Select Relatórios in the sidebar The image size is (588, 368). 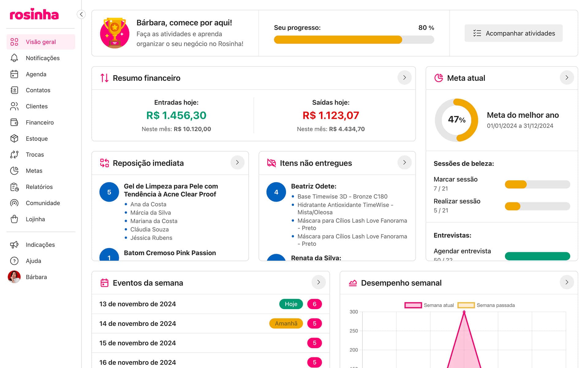(39, 187)
